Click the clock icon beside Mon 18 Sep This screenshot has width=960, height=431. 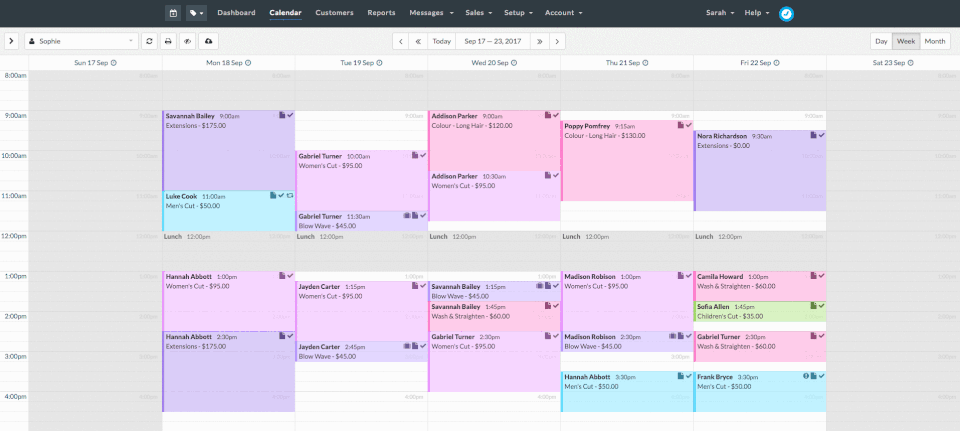(x=247, y=63)
